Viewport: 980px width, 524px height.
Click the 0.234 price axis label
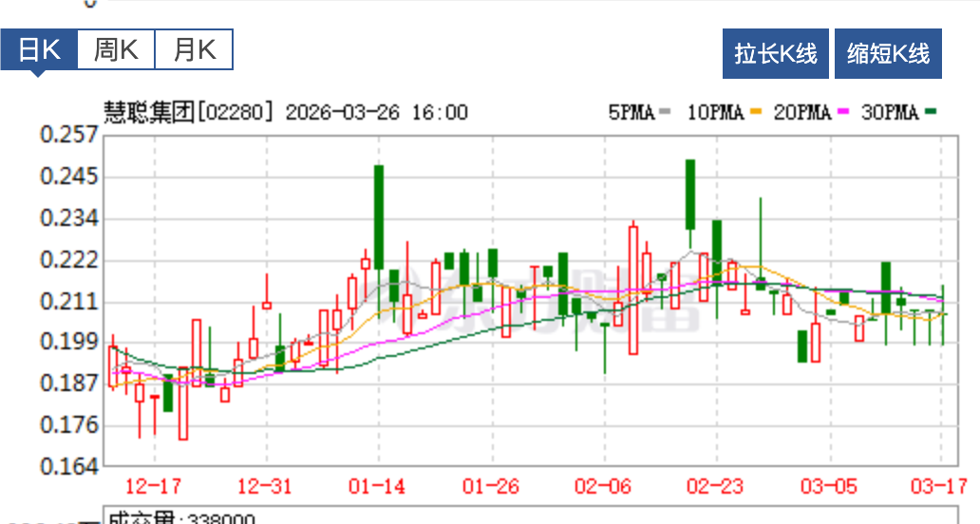click(68, 218)
